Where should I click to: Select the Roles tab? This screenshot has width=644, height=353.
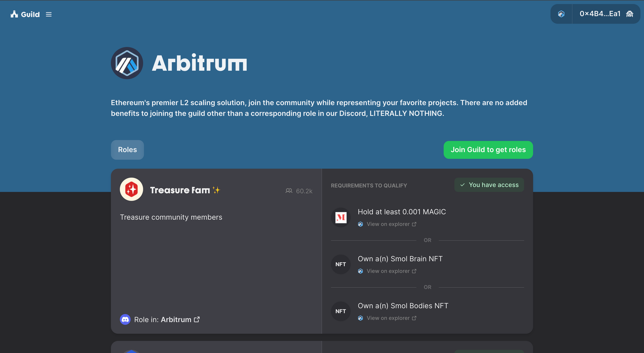point(128,150)
